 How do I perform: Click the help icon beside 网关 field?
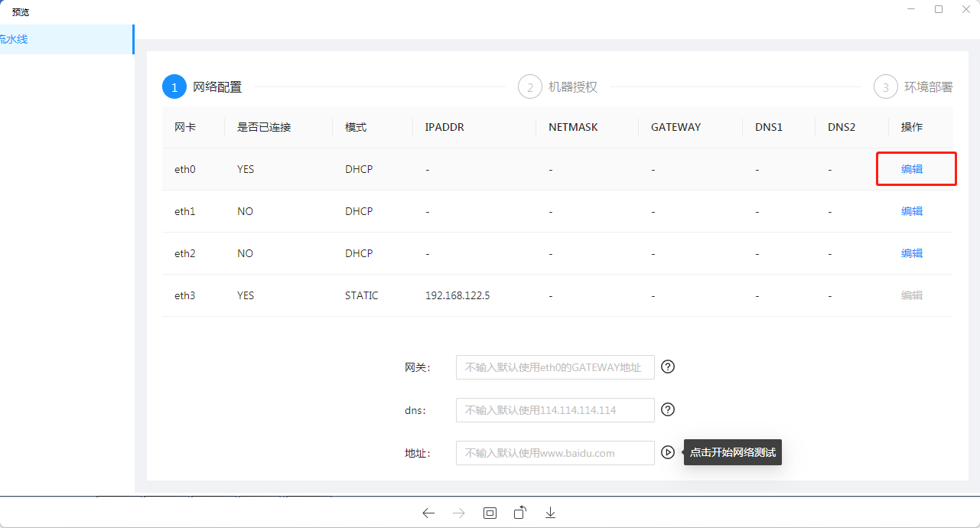coord(668,367)
